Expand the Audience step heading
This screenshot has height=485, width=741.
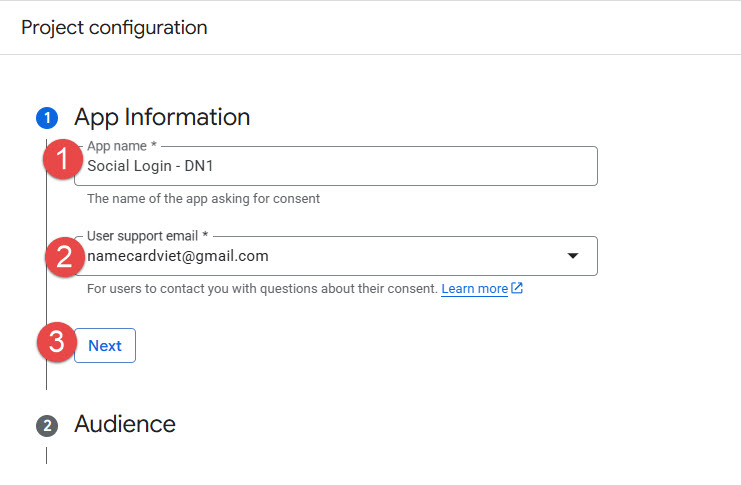(125, 424)
